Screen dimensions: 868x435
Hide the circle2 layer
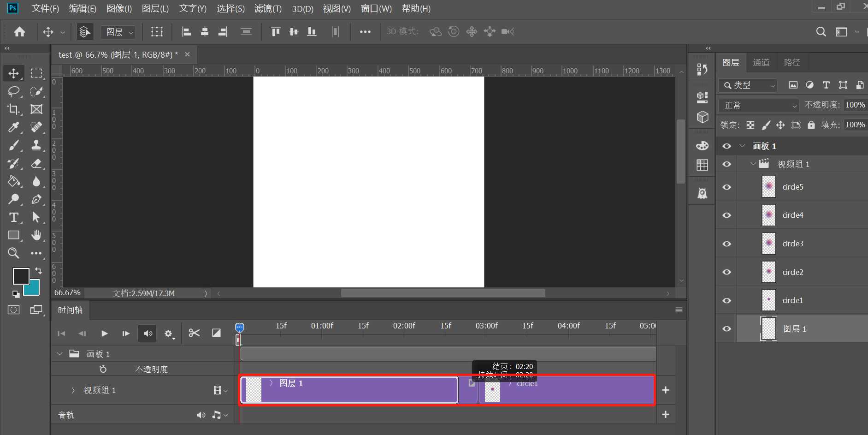tap(727, 272)
